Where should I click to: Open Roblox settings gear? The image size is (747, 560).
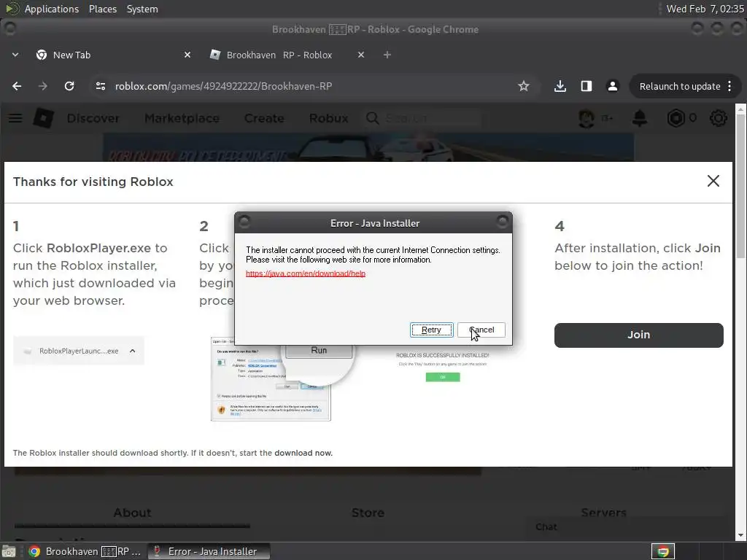(x=719, y=118)
